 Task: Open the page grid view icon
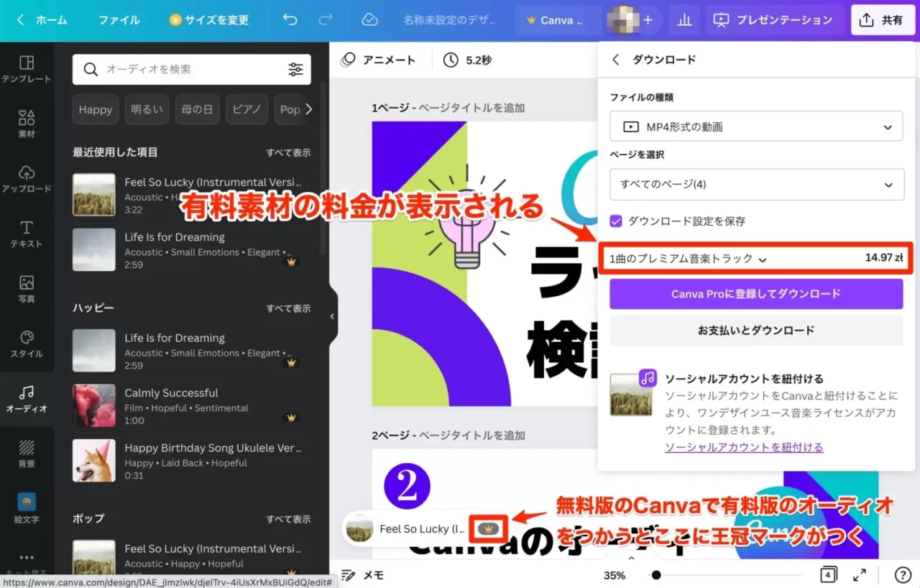(828, 575)
